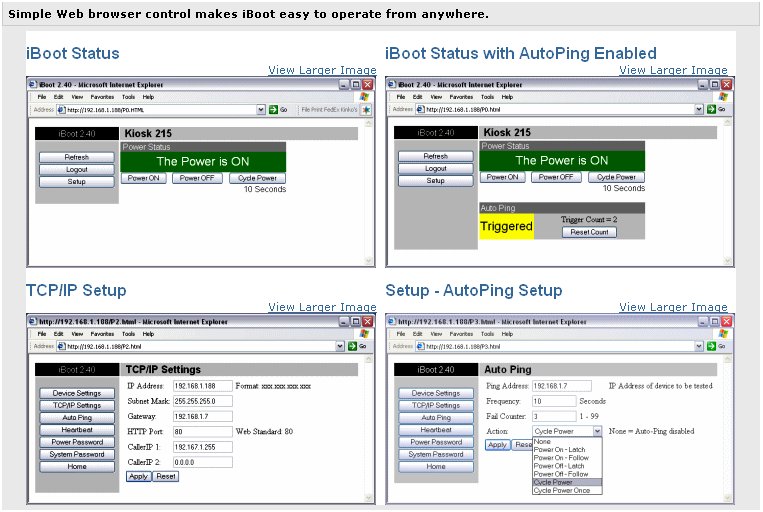Click Power OFF button in iBoot Status window

[x=197, y=178]
